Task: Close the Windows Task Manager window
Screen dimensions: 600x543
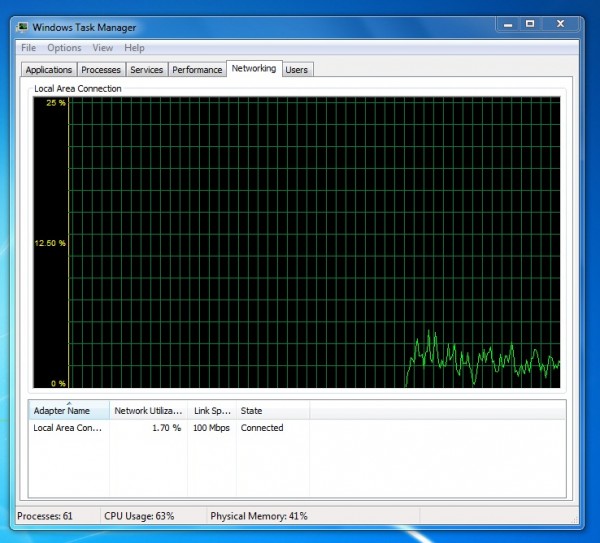Action: [561, 24]
